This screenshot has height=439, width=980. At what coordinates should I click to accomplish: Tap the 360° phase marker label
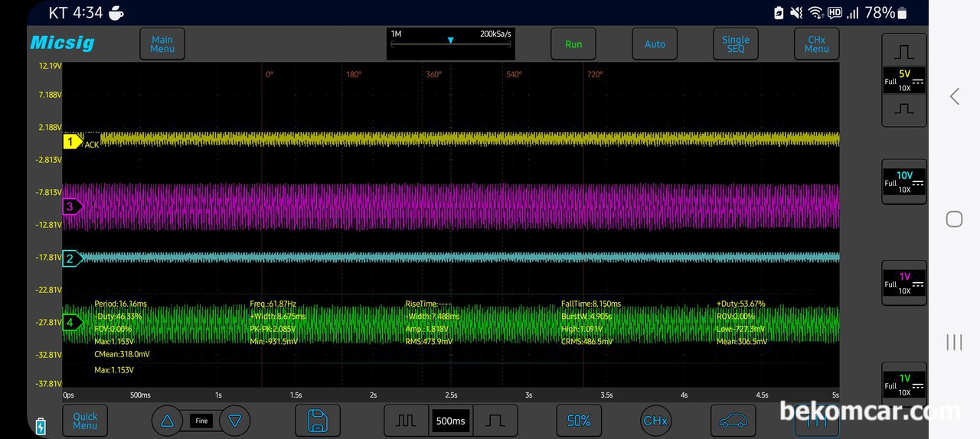point(433,74)
